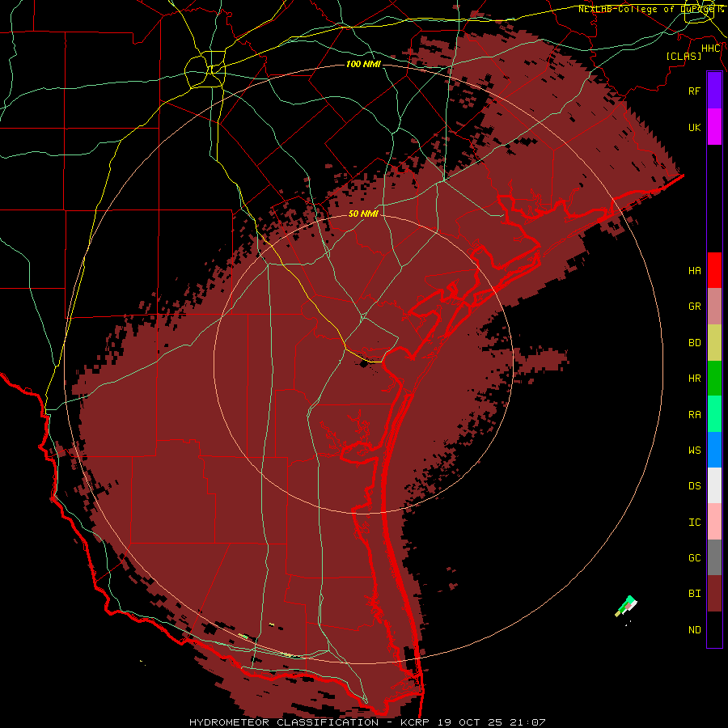This screenshot has width=728, height=728.
Task: Select the GC gray legend swatch
Action: pyautogui.click(x=714, y=557)
